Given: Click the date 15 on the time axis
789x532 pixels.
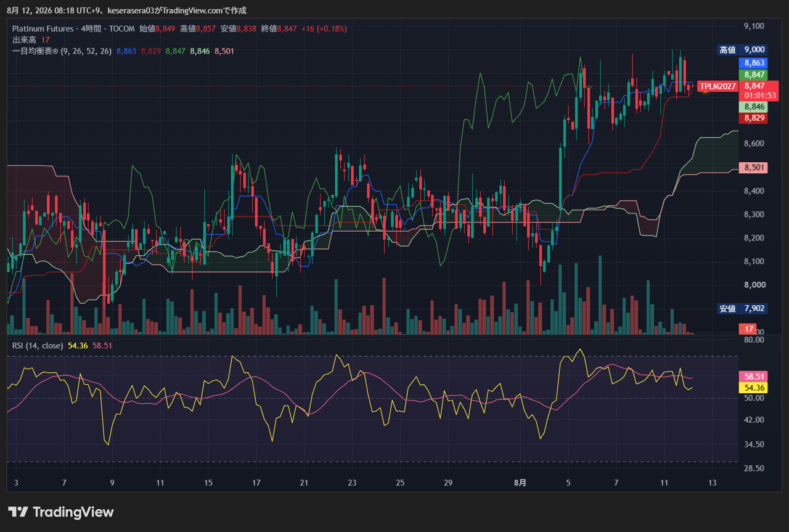Looking at the screenshot, I should point(208,483).
